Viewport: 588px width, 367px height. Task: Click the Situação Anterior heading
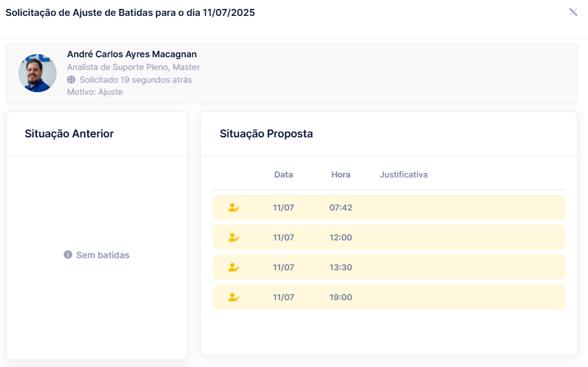click(x=69, y=134)
